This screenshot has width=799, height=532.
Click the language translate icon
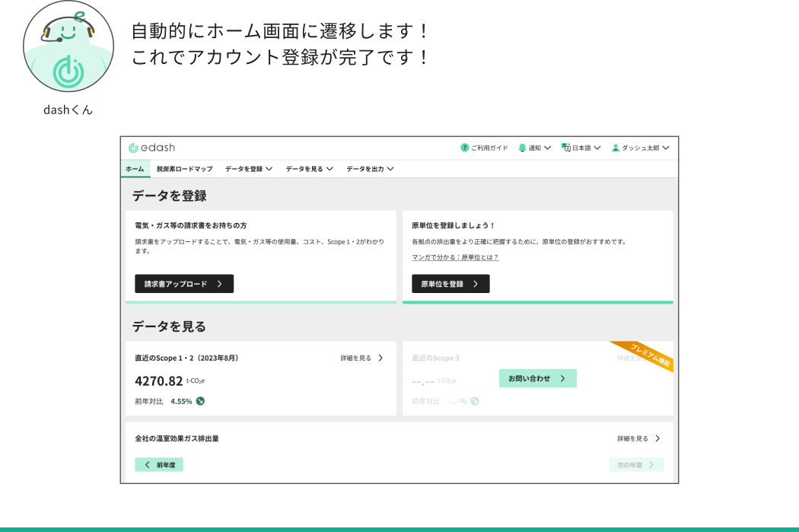click(565, 148)
